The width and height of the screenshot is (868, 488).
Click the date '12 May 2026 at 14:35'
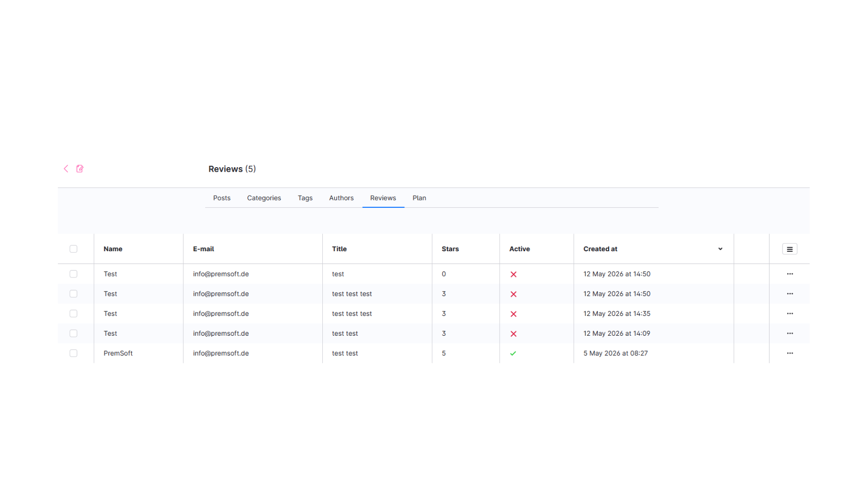click(x=617, y=314)
